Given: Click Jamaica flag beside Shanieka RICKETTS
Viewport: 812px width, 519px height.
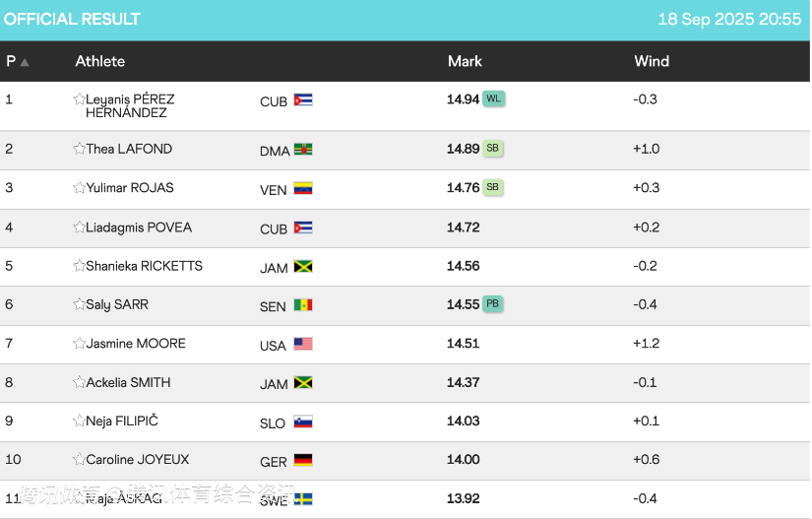Looking at the screenshot, I should coord(303,266).
